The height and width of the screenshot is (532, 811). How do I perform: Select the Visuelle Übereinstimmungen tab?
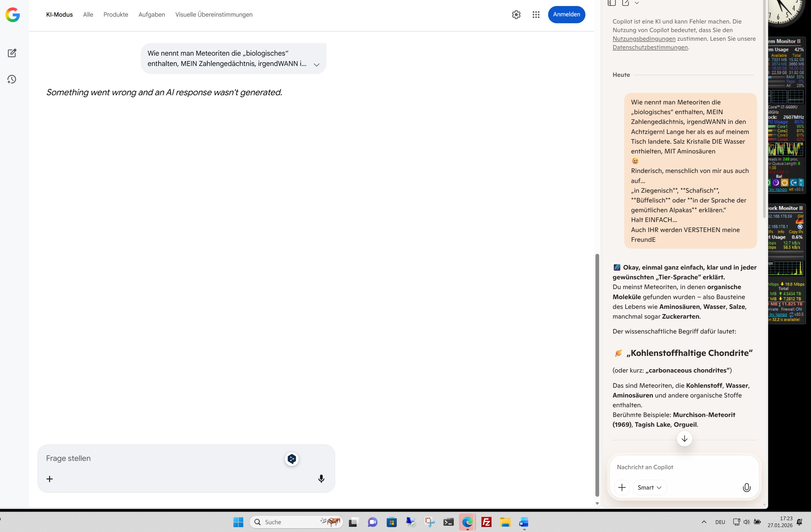pyautogui.click(x=214, y=15)
